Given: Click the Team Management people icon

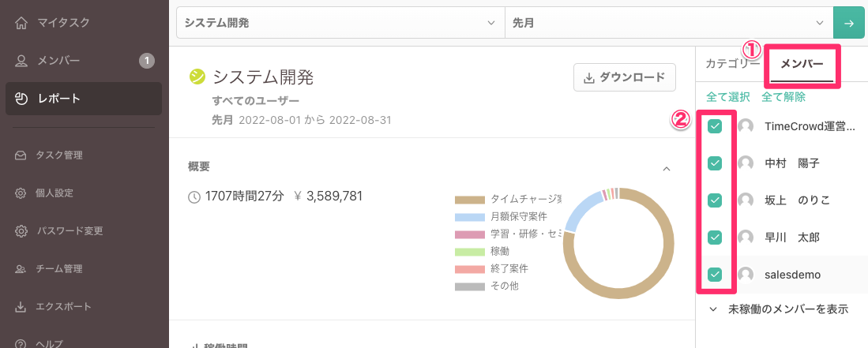Looking at the screenshot, I should [x=21, y=269].
